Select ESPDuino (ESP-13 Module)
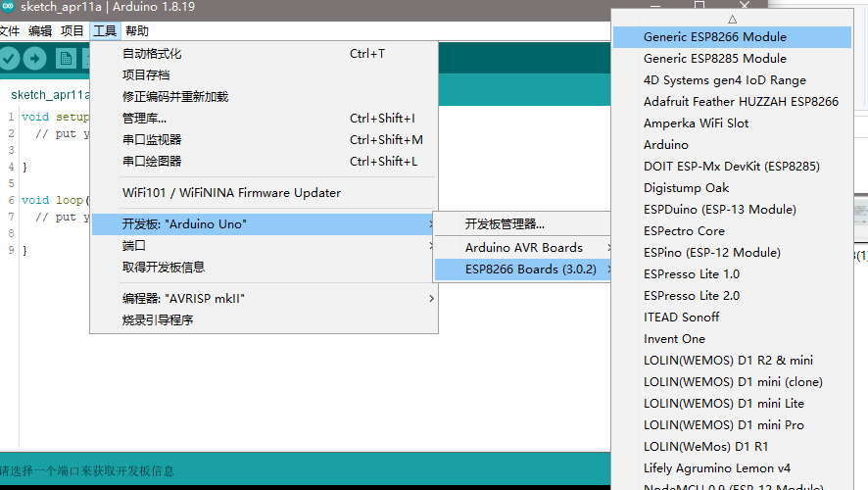This screenshot has height=490, width=868. (x=732, y=210)
